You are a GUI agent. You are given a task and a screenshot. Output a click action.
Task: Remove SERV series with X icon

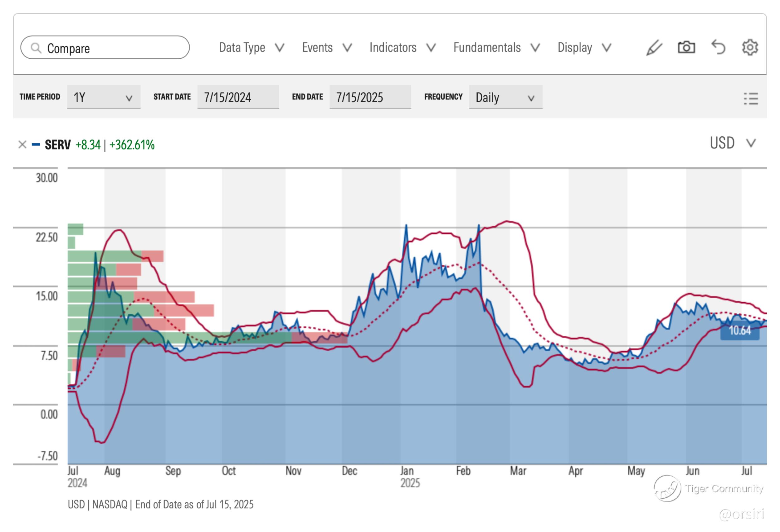[x=22, y=145]
